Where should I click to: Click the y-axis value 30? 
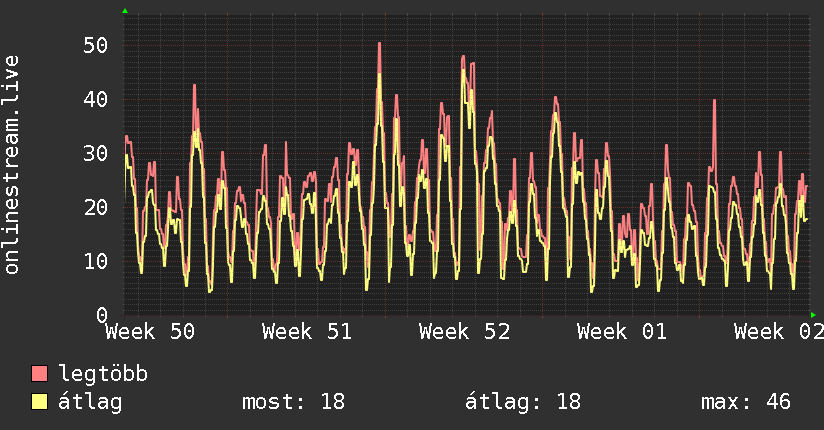pyautogui.click(x=96, y=153)
